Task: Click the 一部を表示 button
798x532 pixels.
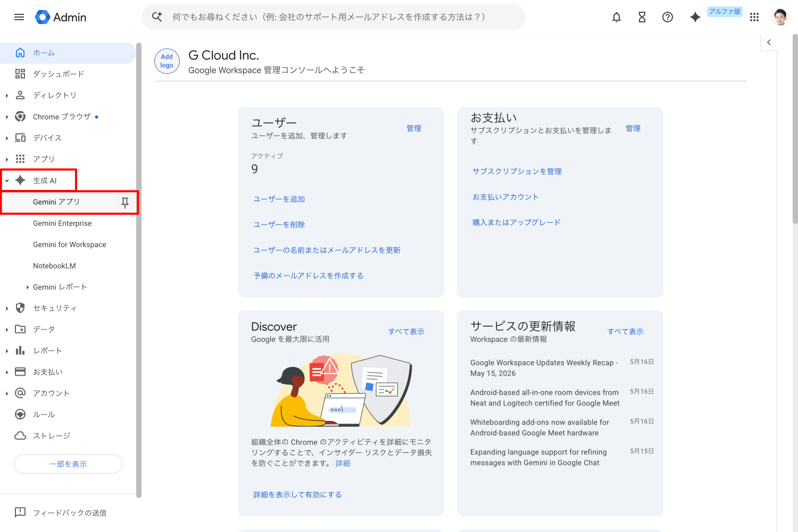Action: [68, 464]
